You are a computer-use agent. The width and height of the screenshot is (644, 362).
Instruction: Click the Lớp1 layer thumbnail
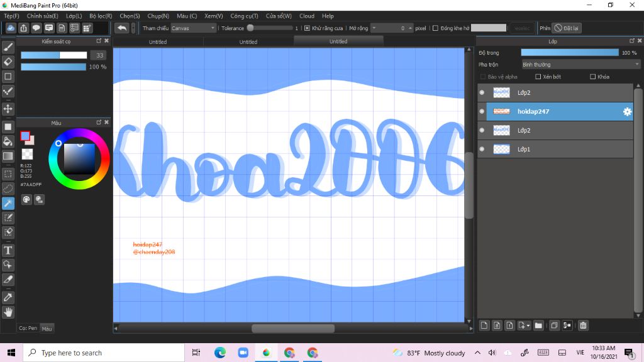pos(501,150)
